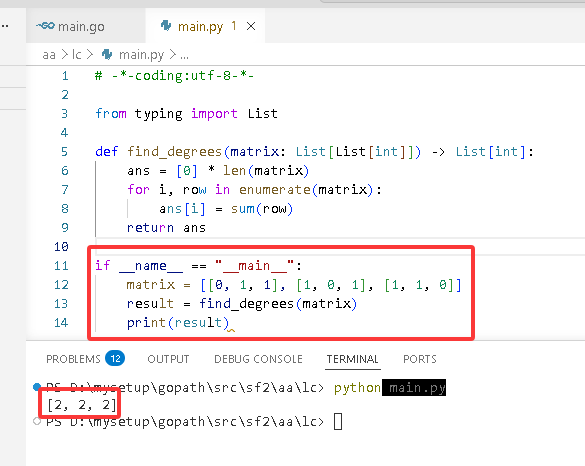Click the matrix assignment on line 12
The height and width of the screenshot is (466, 585).
[294, 285]
